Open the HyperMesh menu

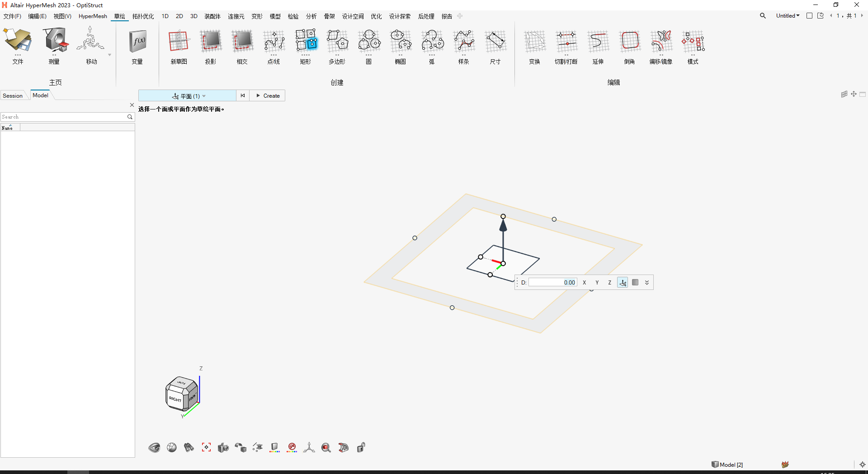[x=92, y=16]
